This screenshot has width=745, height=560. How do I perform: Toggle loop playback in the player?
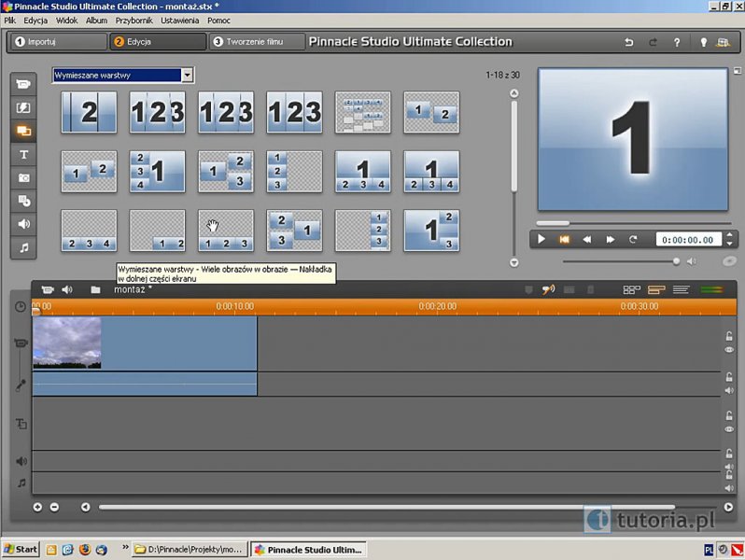click(633, 240)
